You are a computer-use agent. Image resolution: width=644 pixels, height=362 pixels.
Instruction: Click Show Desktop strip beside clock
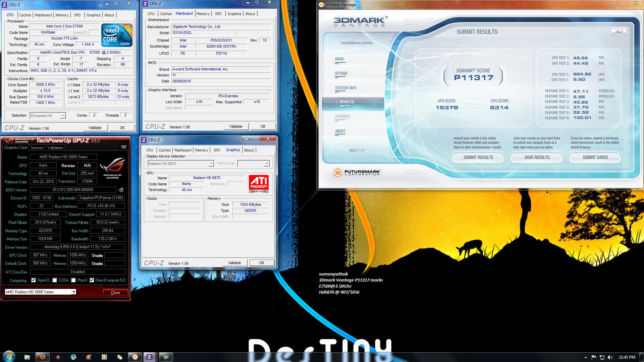click(x=641, y=357)
